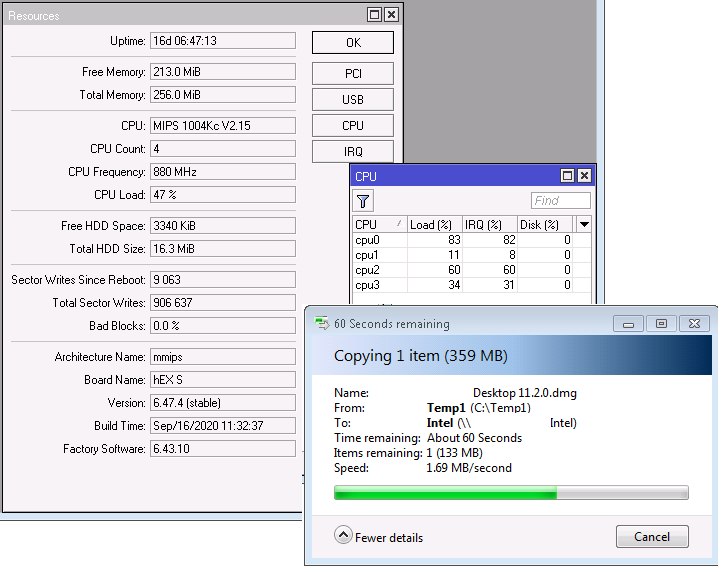
Task: Minimize the copy dialog window
Action: coord(628,324)
